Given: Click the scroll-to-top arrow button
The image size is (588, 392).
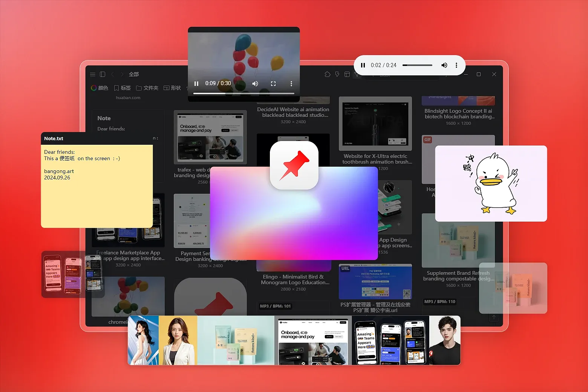Looking at the screenshot, I should (494, 317).
